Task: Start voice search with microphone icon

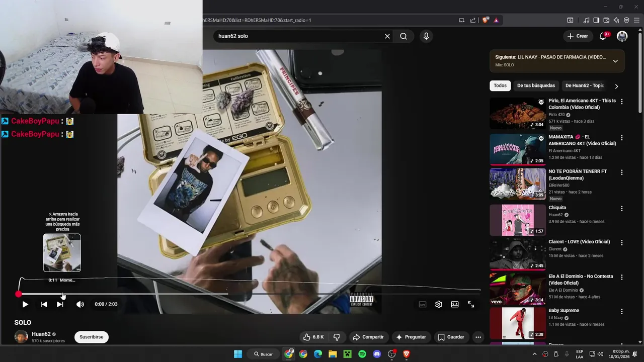Action: (x=426, y=36)
